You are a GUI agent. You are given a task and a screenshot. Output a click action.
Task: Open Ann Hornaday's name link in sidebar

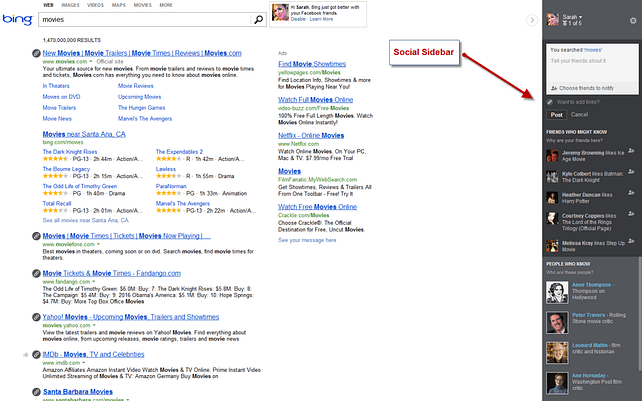(589, 376)
